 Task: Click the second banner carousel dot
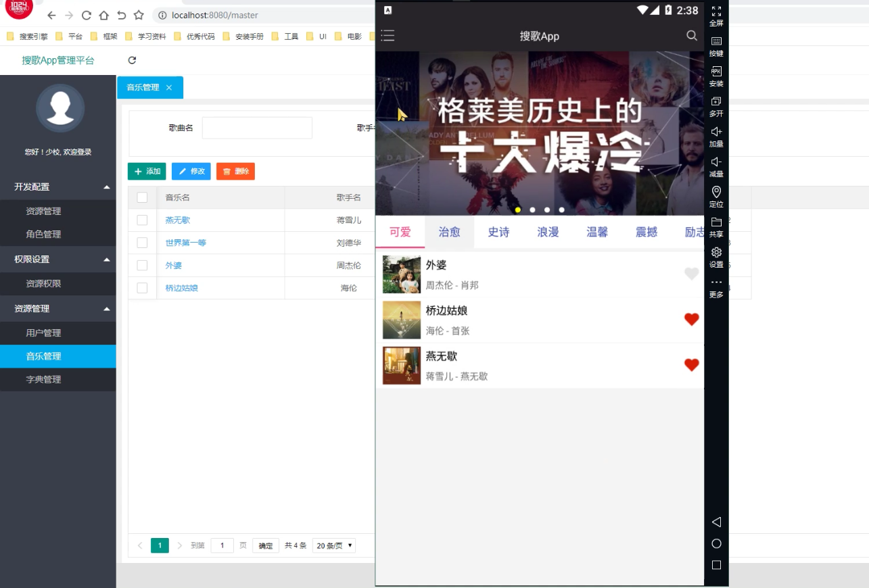coord(532,210)
